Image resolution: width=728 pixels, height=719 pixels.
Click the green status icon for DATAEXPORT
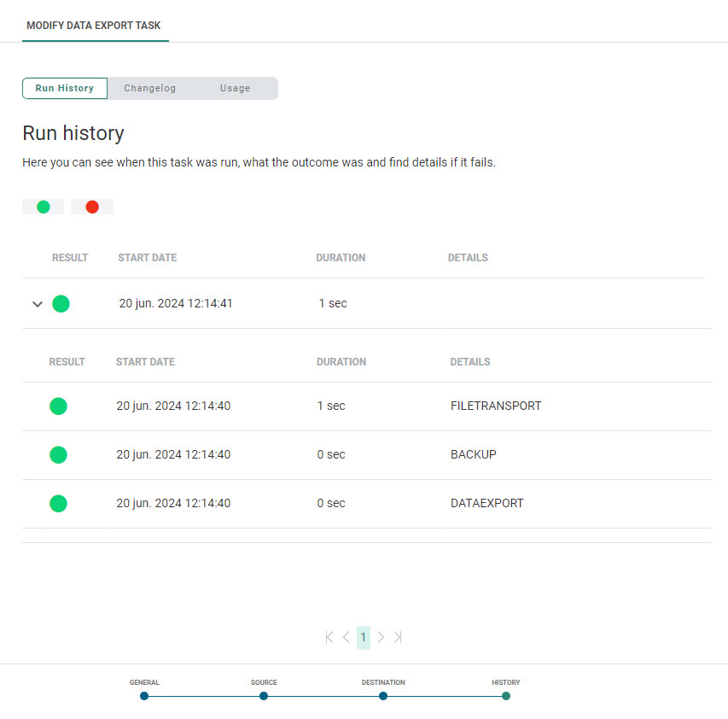pyautogui.click(x=58, y=504)
